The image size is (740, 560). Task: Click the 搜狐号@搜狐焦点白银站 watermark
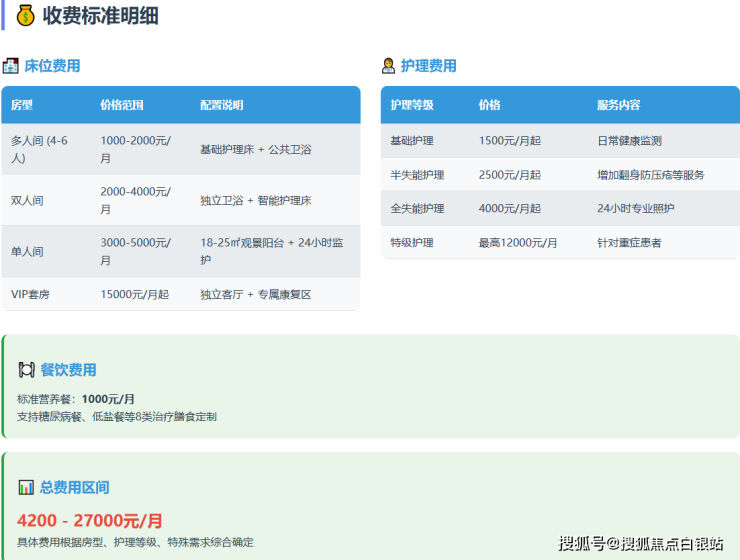point(641,544)
